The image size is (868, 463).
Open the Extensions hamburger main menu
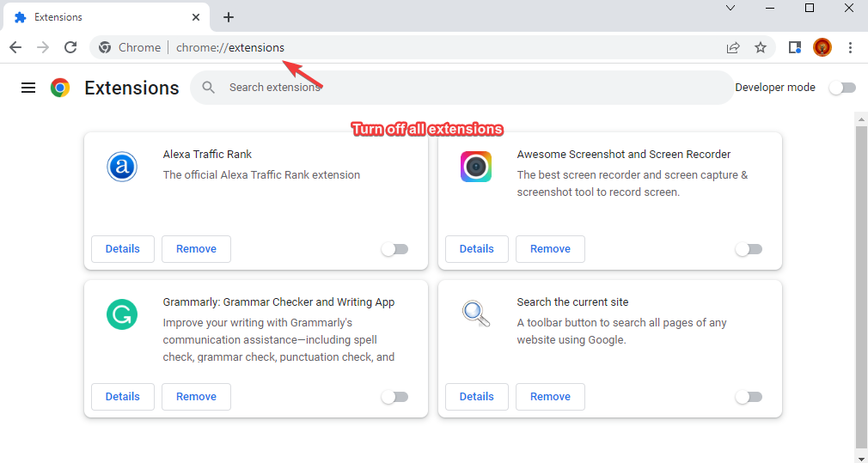tap(28, 88)
